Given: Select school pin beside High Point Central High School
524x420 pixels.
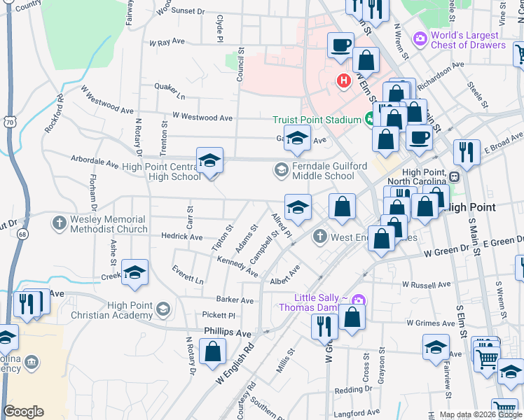Looking at the screenshot, I should point(209,160).
